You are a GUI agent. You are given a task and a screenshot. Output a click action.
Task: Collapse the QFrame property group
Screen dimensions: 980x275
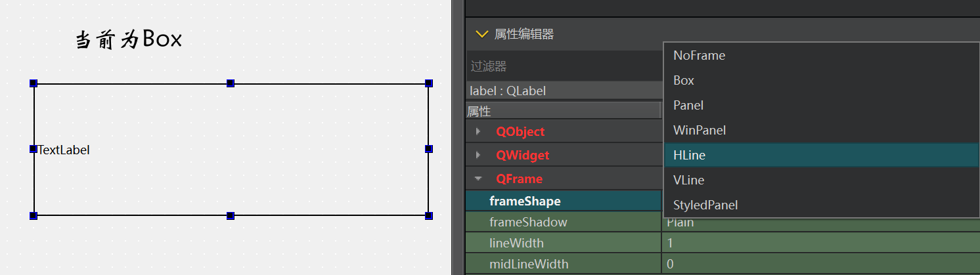point(478,179)
